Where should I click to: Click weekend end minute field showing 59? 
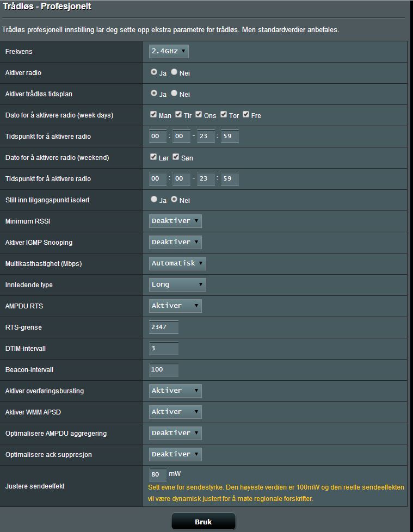[230, 178]
